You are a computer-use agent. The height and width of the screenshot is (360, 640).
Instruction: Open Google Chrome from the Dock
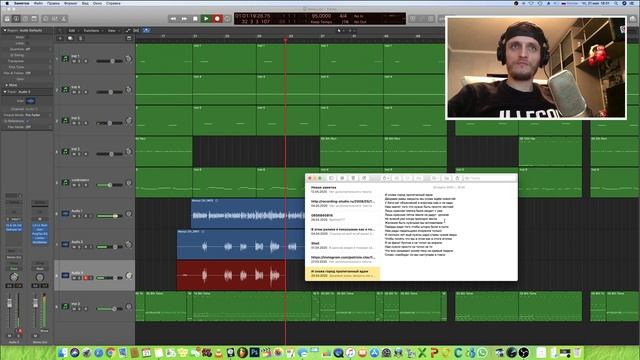pyautogui.click(x=111, y=352)
